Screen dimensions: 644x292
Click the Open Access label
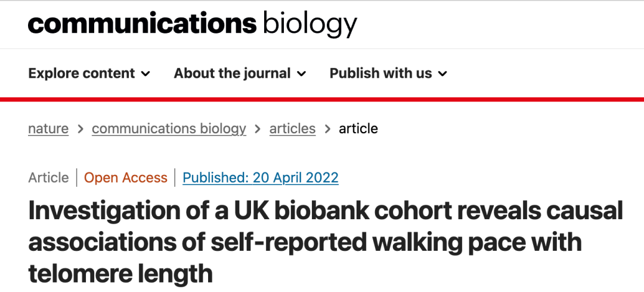click(126, 178)
